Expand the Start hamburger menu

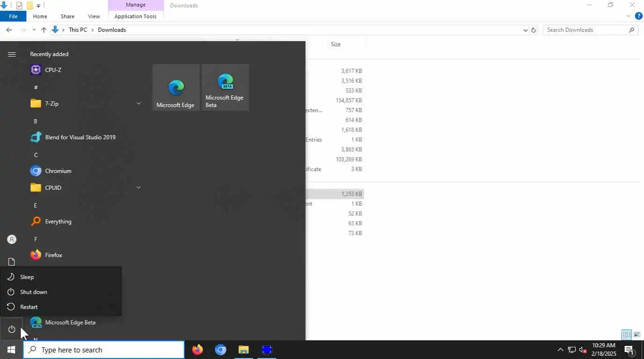click(x=12, y=55)
